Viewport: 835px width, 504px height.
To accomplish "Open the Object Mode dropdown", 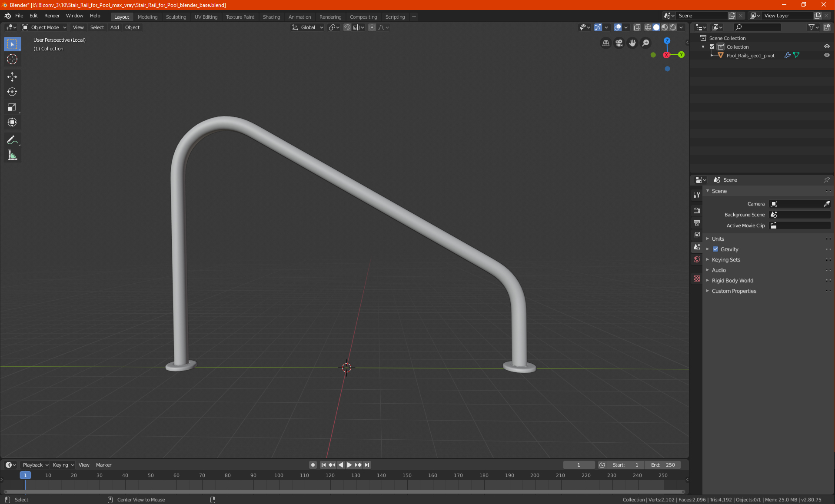I will 44,27.
